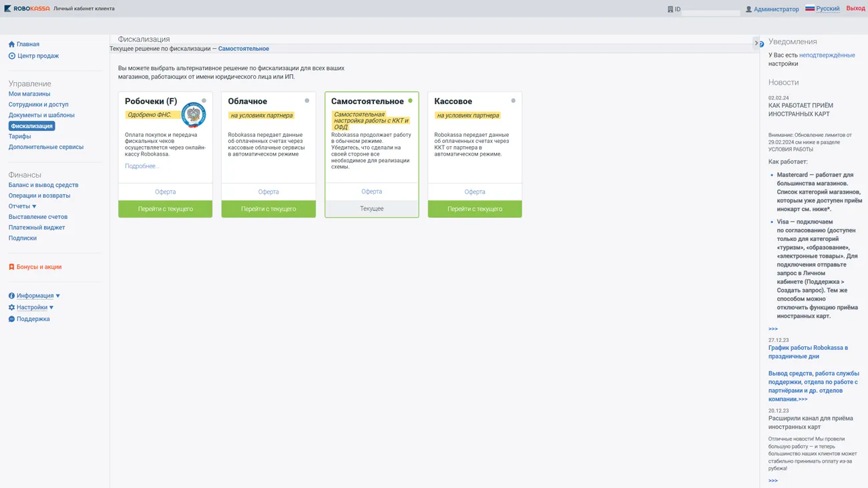Select the Робочеки (F) radio indicator
Image resolution: width=868 pixels, height=488 pixels.
tap(204, 101)
